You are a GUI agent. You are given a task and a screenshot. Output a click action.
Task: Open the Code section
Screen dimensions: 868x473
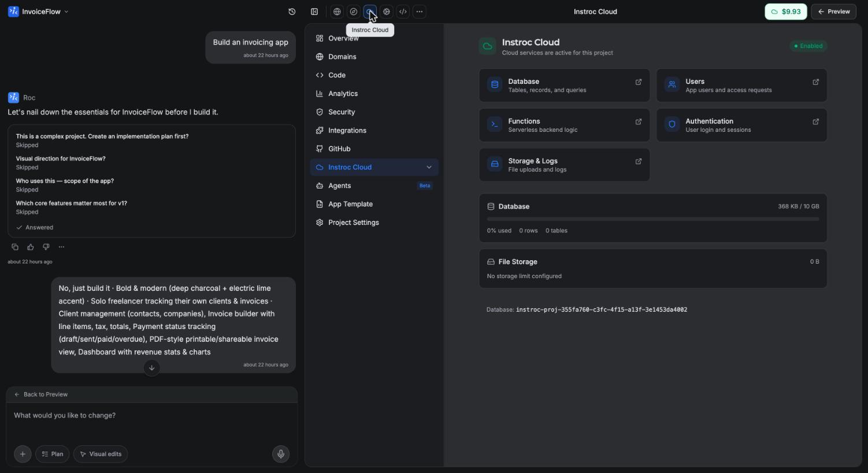[x=374, y=75]
